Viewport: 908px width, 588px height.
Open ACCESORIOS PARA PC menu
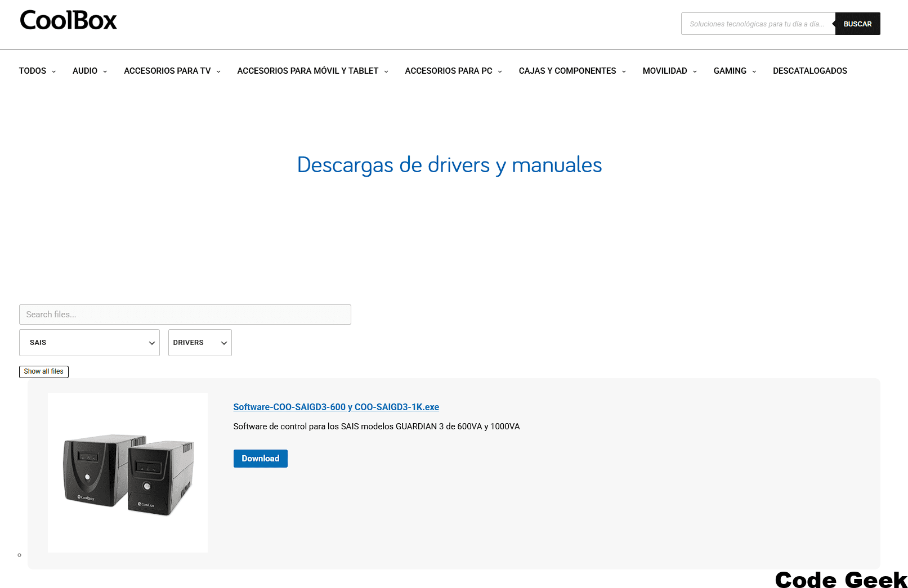click(x=449, y=71)
